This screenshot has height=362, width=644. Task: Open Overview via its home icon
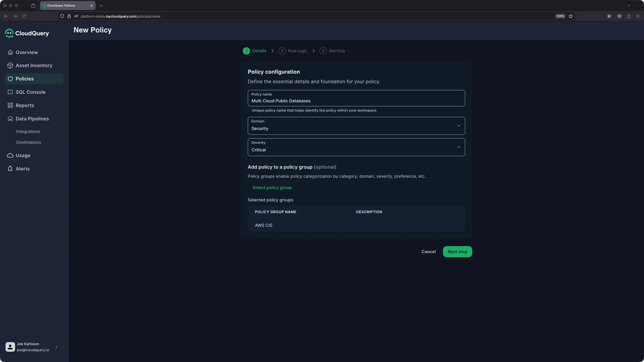pos(10,52)
